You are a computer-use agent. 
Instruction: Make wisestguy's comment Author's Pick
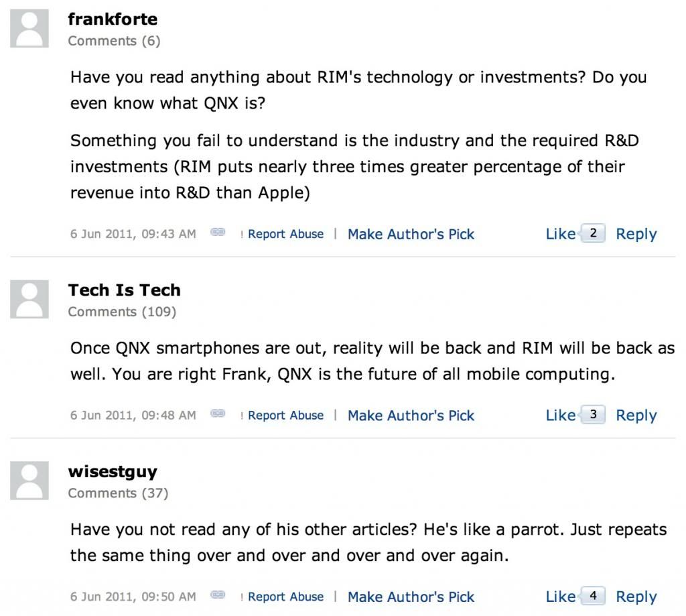[411, 597]
